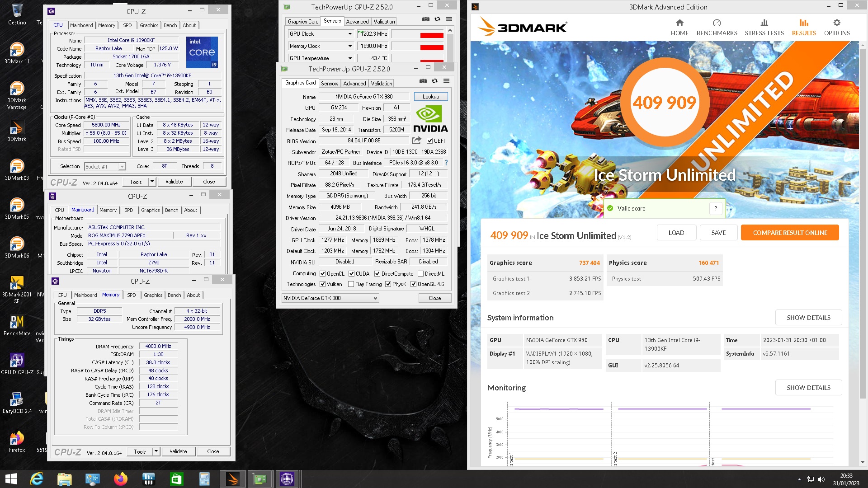
Task: Open the 3DMark BENCHMARKS section
Action: click(x=717, y=27)
